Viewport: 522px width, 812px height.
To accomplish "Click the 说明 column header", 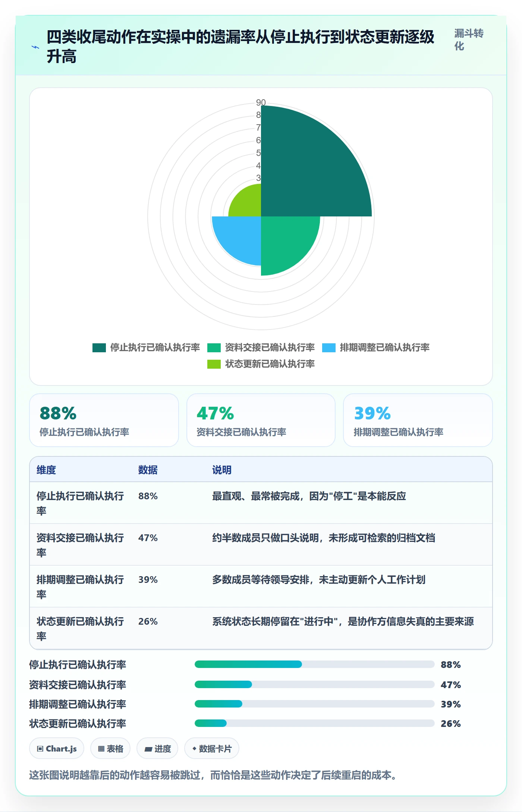I will point(222,470).
